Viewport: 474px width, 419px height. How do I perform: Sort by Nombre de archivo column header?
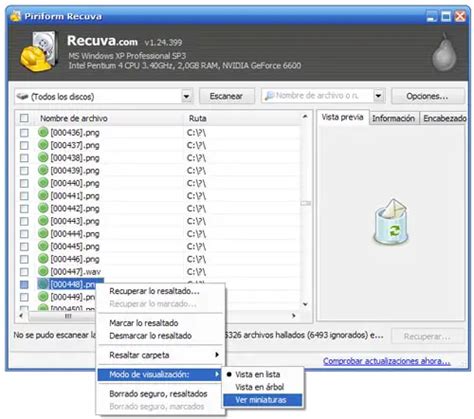(74, 118)
